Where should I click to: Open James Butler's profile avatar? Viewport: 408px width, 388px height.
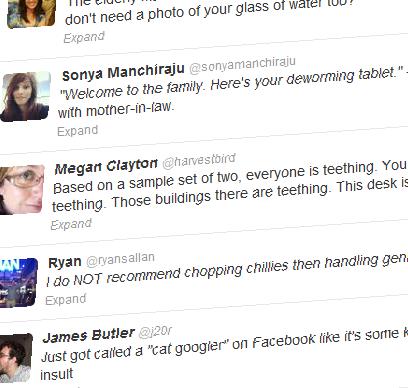16,358
